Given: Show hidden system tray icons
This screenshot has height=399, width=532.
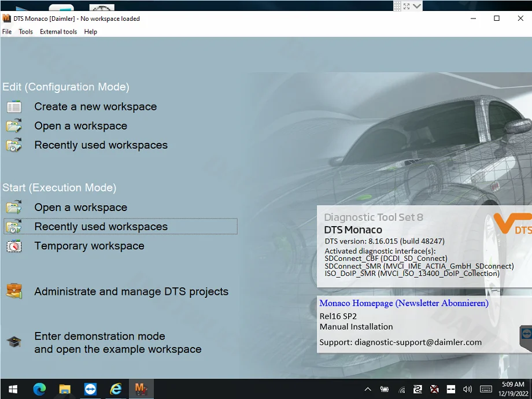Looking at the screenshot, I should point(367,390).
